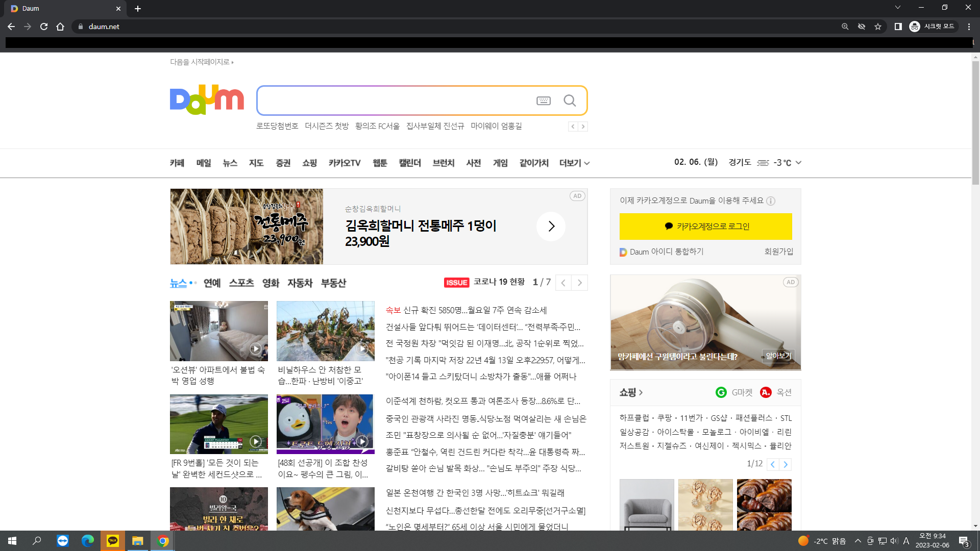980x551 pixels.
Task: Click 카카오계정으로 로그인 button
Action: (x=706, y=227)
